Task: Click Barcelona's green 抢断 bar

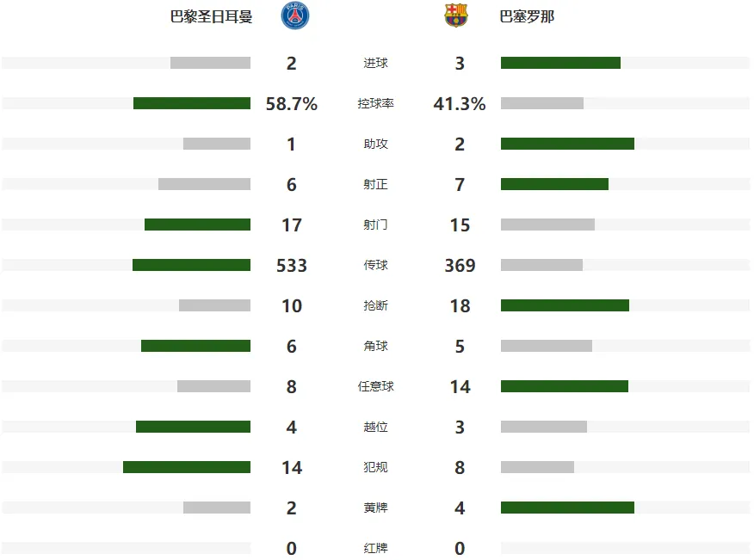Action: [565, 305]
